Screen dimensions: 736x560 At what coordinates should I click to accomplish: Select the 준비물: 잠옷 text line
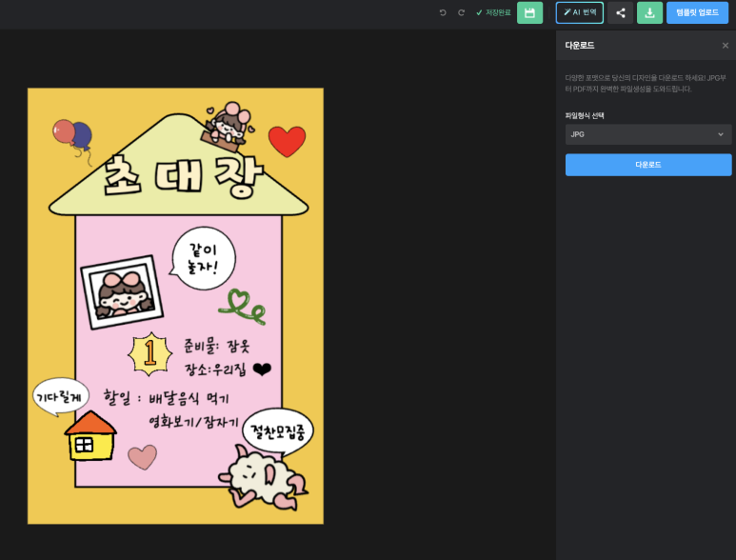click(x=216, y=346)
